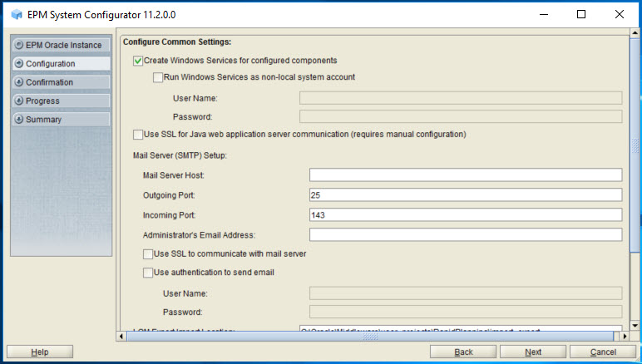Screen dimensions: 642x364
Task: Enable Run Windows Services as non-local system account
Action: (158, 77)
